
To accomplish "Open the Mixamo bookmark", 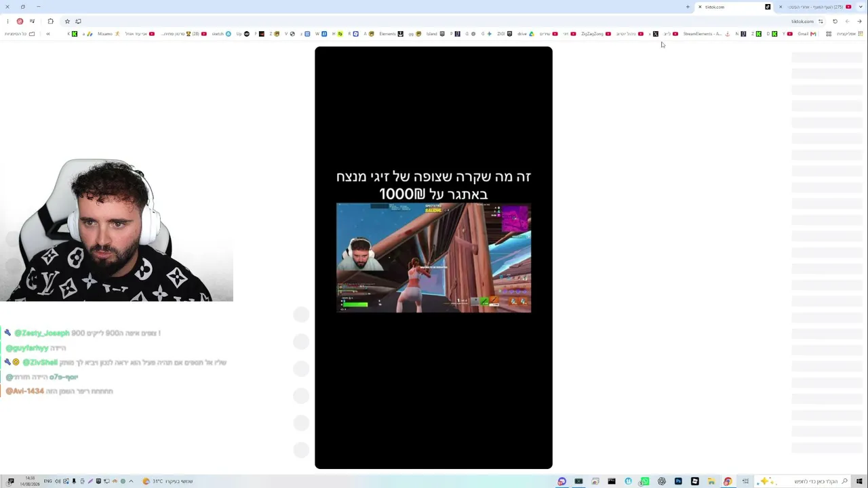I will coord(108,34).
